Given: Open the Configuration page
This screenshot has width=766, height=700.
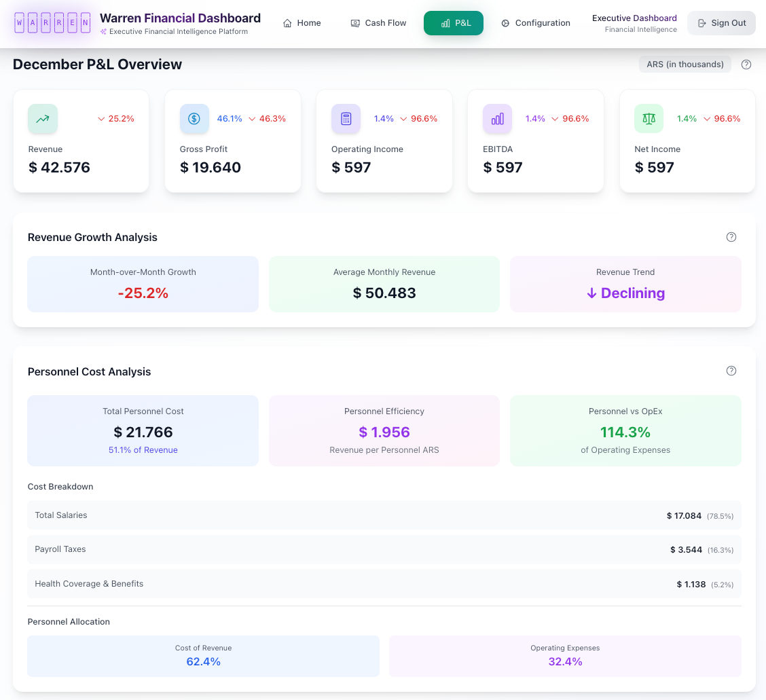Looking at the screenshot, I should point(536,23).
